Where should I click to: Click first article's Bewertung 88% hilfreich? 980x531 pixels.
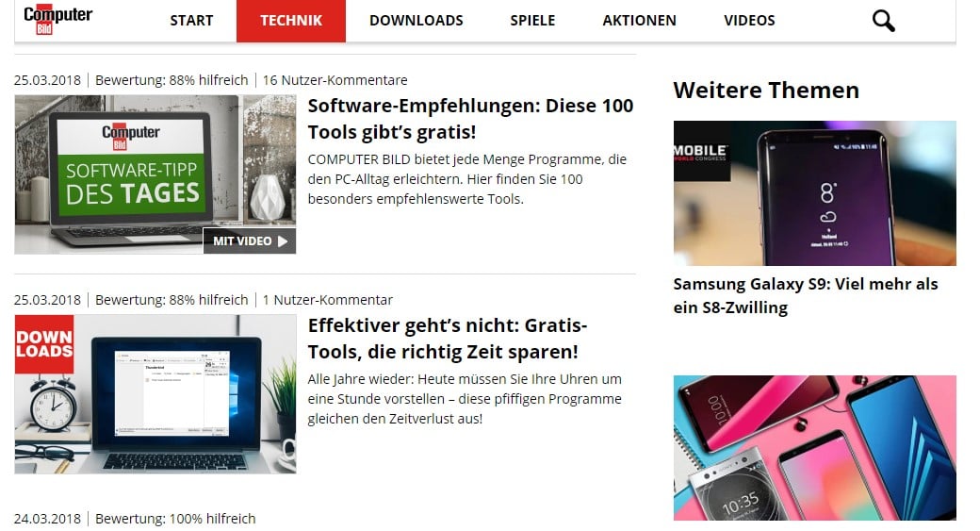(171, 80)
